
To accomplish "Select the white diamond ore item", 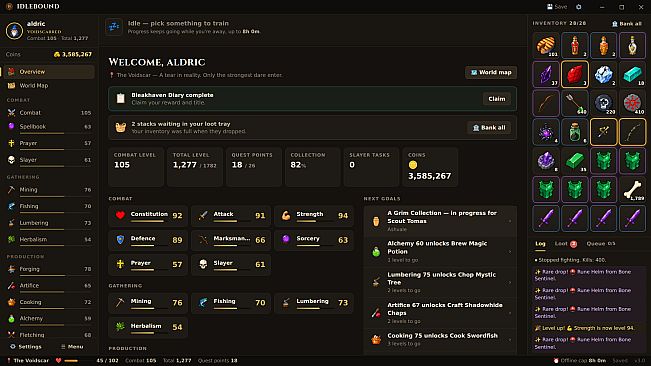I will coord(603,74).
